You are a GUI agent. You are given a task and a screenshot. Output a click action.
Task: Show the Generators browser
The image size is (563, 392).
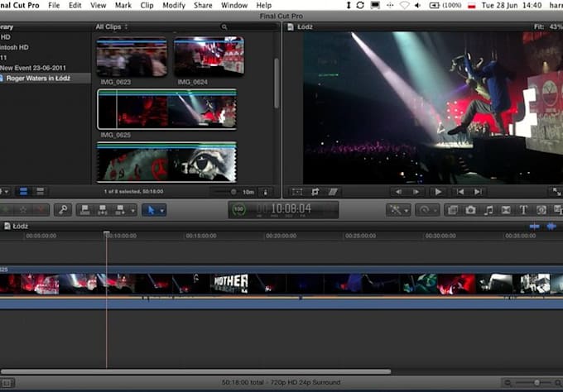(x=541, y=210)
